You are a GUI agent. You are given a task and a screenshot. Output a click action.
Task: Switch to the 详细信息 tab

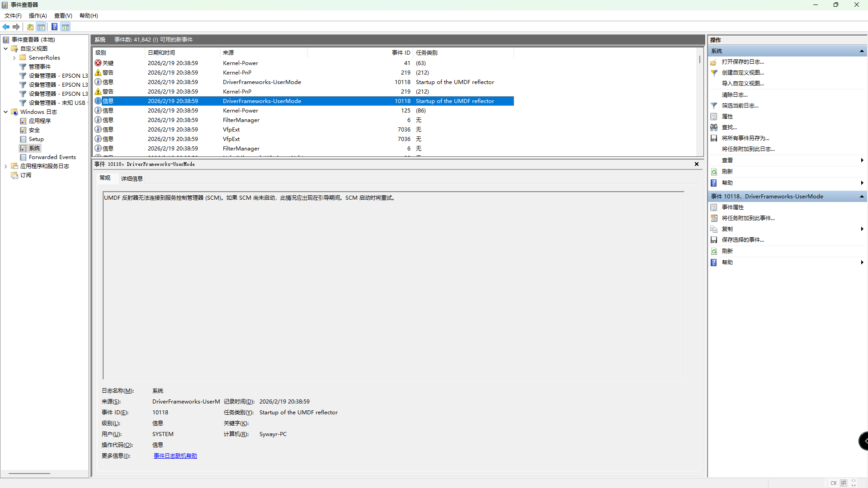pos(132,179)
